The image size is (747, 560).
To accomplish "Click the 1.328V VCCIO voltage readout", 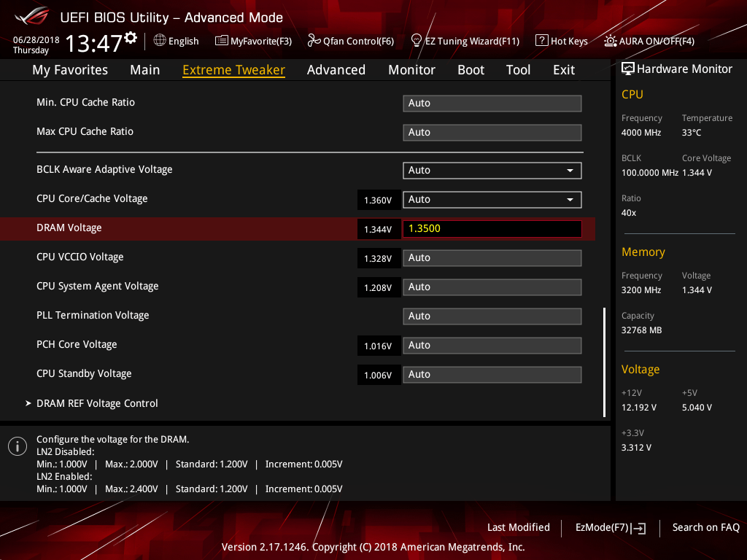I will 379,259.
